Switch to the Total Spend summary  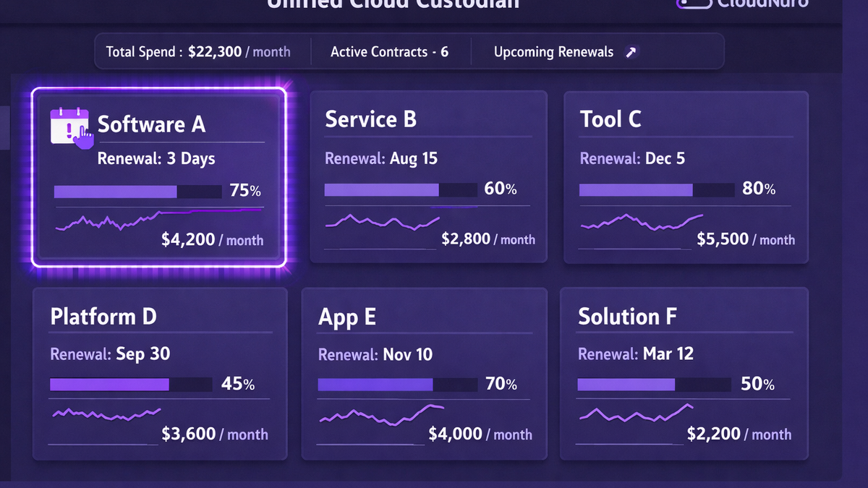[200, 51]
